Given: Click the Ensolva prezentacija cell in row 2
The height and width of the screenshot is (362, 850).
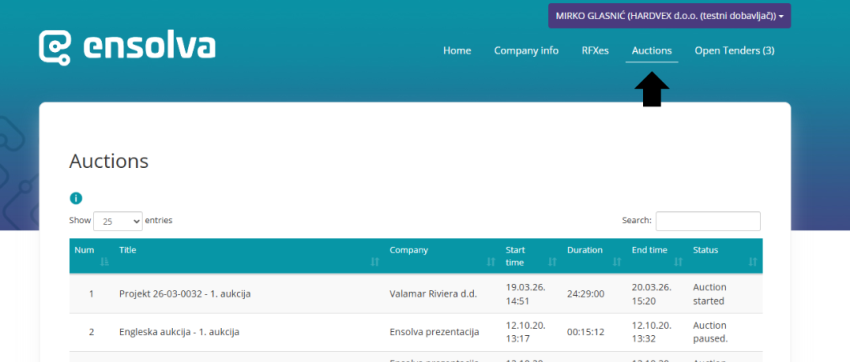Looking at the screenshot, I should tap(434, 332).
